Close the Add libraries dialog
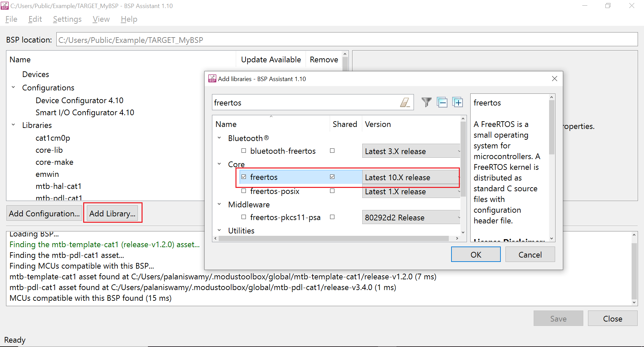This screenshot has height=347, width=644. (x=554, y=78)
